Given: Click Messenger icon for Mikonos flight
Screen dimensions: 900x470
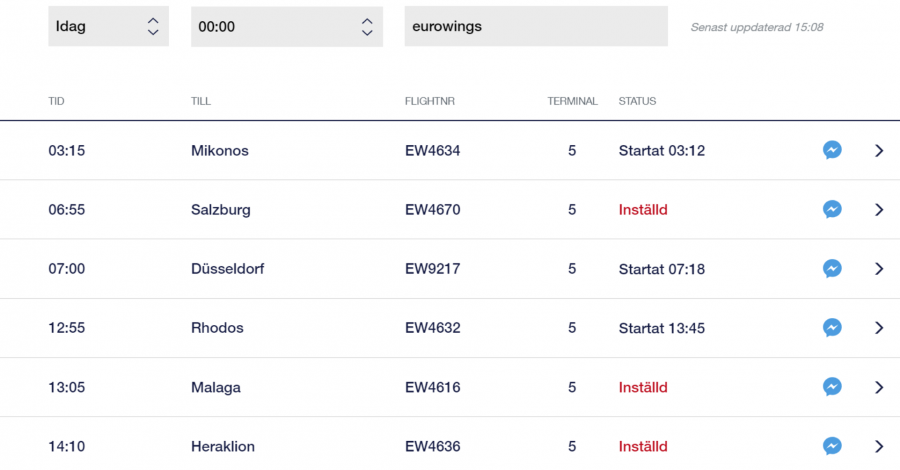Looking at the screenshot, I should tap(831, 150).
